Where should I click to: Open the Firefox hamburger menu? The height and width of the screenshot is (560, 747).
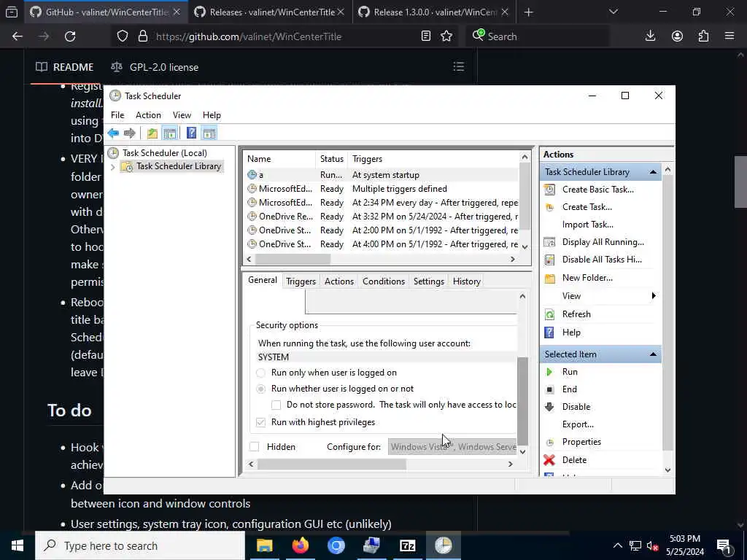[x=729, y=36]
